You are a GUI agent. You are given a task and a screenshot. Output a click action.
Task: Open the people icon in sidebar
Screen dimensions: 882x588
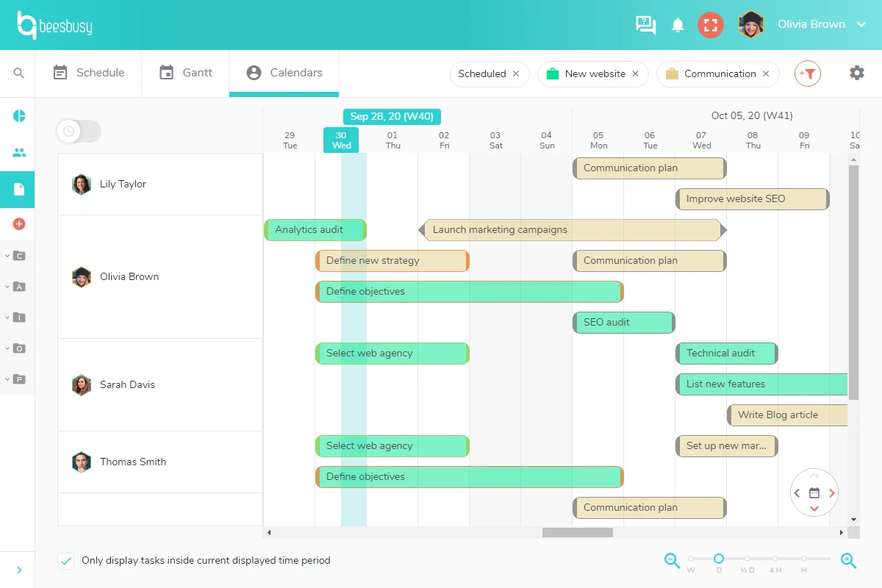[19, 153]
